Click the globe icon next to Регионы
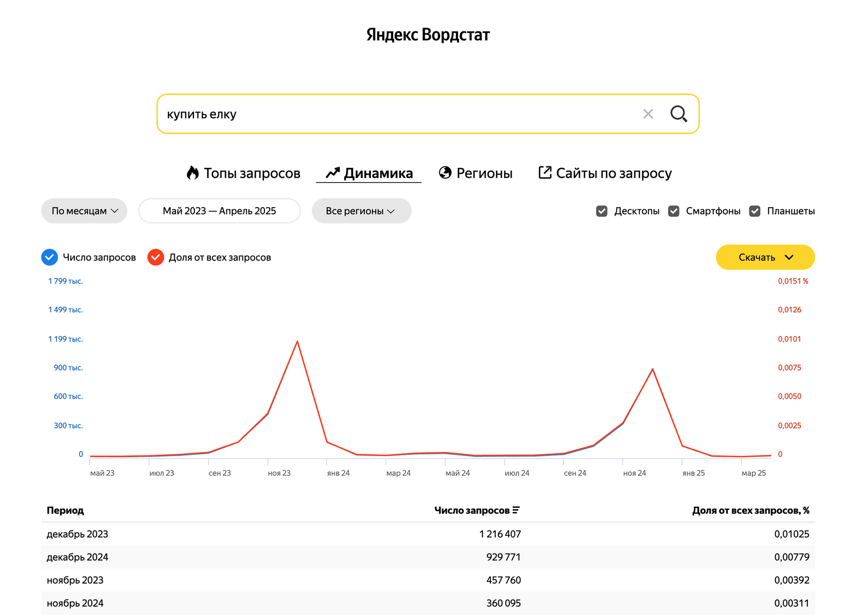This screenshot has height=616, width=841. tap(445, 173)
